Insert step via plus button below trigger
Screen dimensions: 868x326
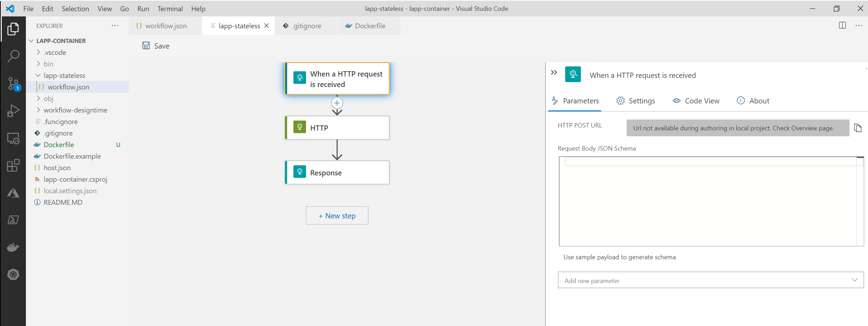pos(337,103)
